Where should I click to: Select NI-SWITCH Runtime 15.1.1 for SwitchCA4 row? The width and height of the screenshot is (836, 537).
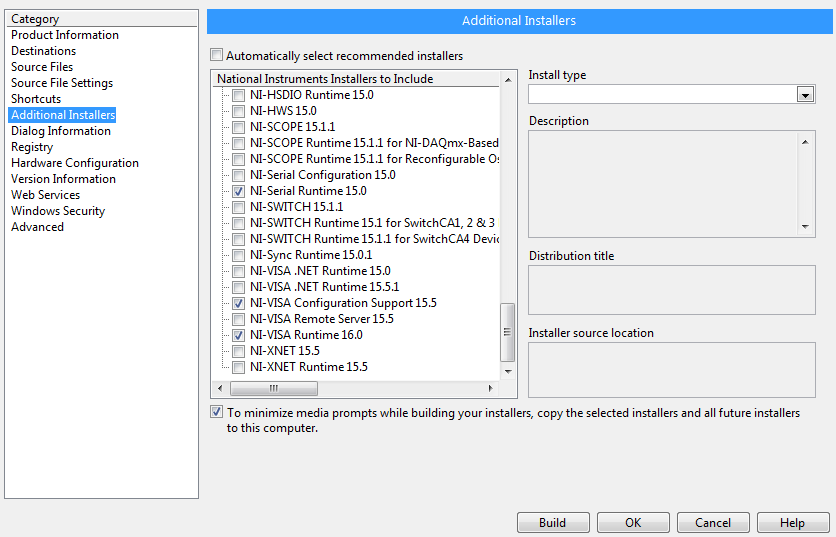374,239
